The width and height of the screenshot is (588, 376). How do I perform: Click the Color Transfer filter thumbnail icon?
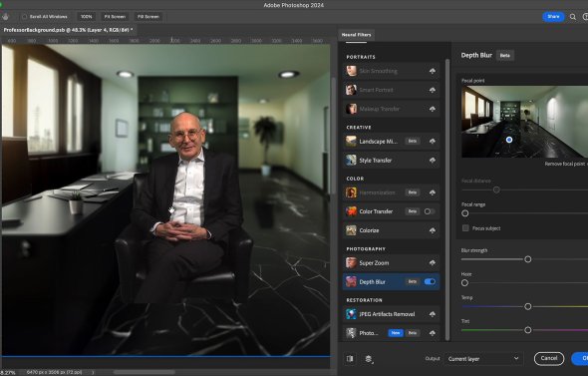[x=351, y=211]
